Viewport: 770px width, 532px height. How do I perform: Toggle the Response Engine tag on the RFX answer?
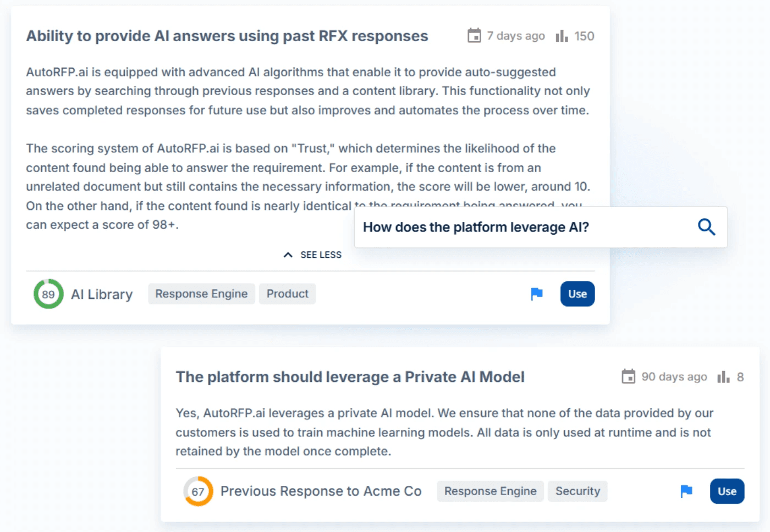click(201, 293)
